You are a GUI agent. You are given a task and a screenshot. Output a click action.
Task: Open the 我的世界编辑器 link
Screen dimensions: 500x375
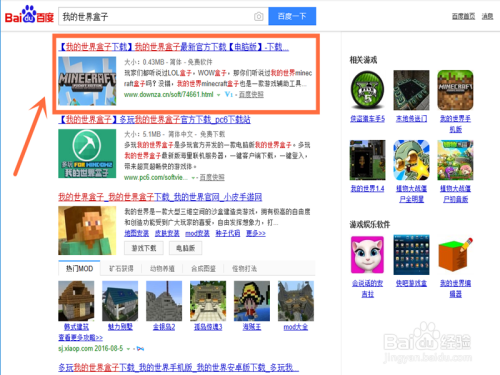pos(455,289)
